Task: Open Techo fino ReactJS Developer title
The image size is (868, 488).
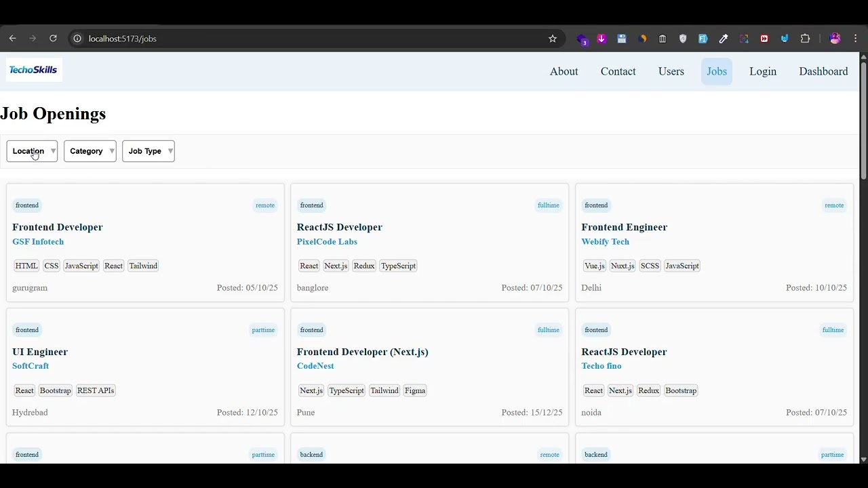Action: [624, 352]
